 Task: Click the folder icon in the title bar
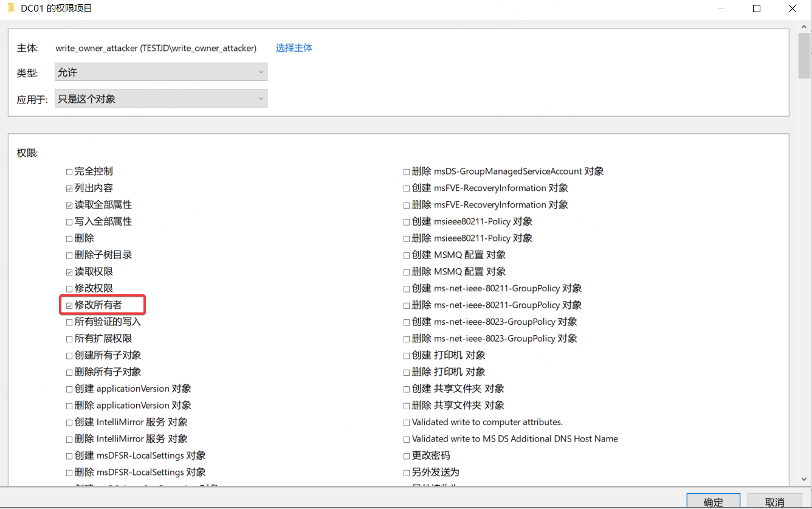click(10, 9)
